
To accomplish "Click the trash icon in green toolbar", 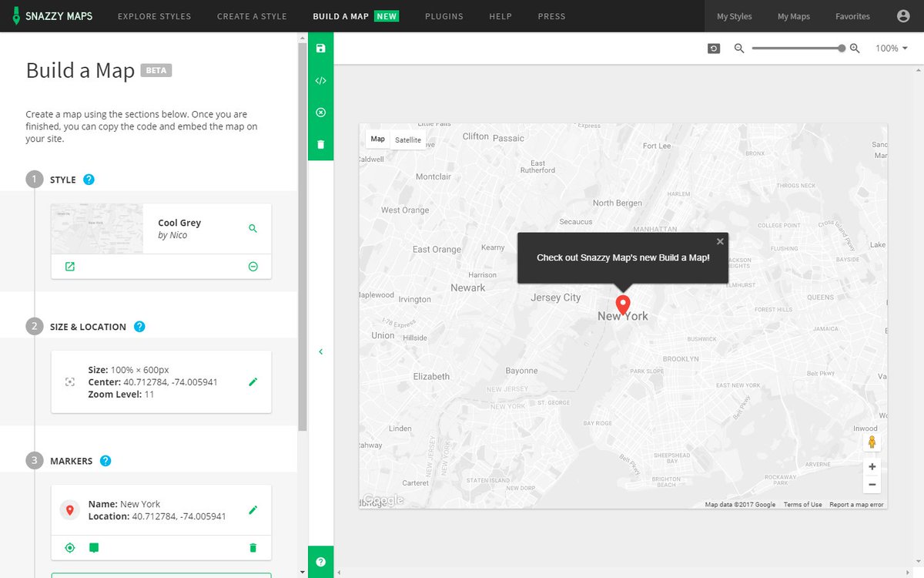I will (x=321, y=144).
